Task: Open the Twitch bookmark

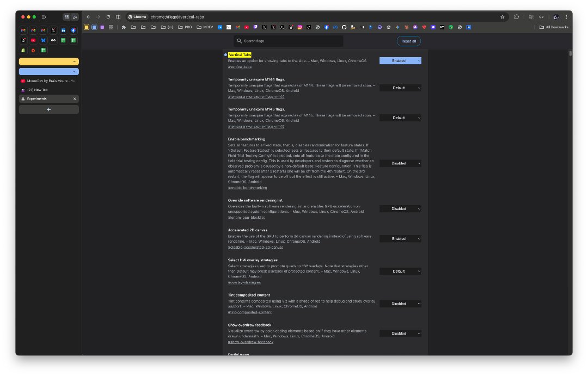Action: coord(255,27)
